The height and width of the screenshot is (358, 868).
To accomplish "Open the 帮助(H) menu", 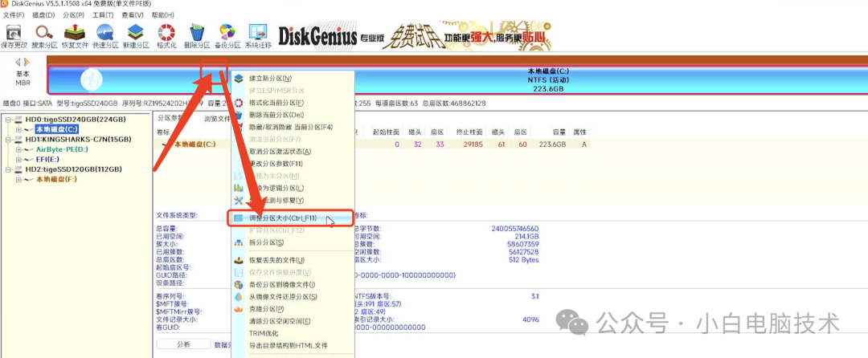I will tap(162, 14).
